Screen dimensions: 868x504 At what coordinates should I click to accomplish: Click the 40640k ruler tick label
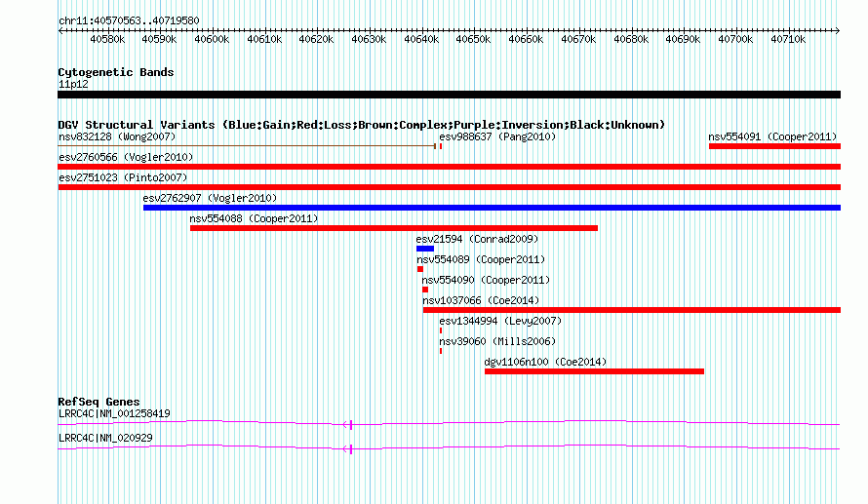click(x=421, y=39)
